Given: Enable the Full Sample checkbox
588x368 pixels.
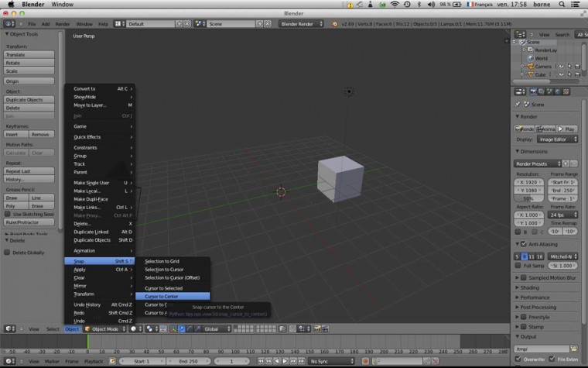Looking at the screenshot, I should pos(518,266).
